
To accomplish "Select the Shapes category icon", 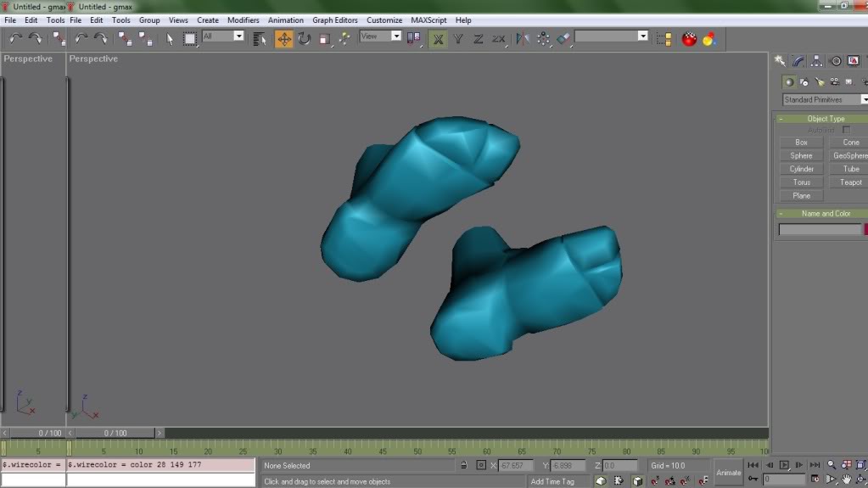I will (804, 82).
